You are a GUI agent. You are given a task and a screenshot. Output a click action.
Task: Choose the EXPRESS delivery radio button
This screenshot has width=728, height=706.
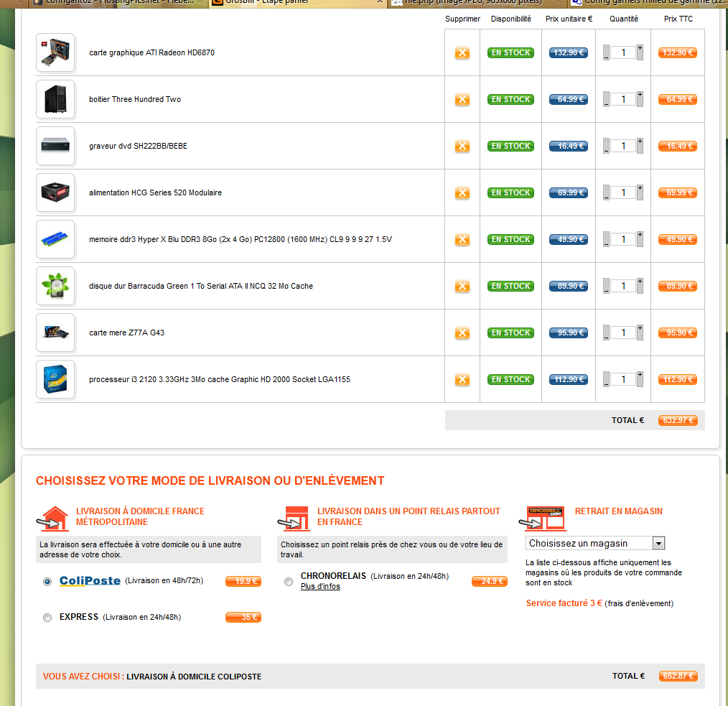click(47, 618)
